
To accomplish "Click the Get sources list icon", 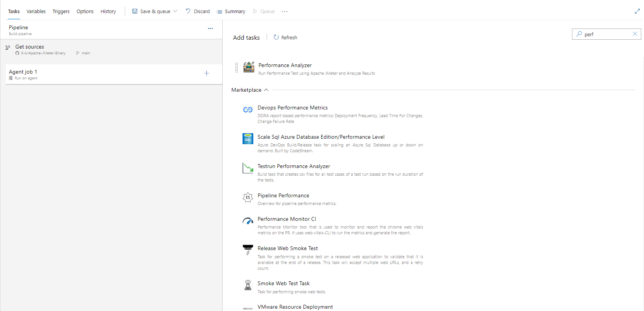I will click(8, 47).
